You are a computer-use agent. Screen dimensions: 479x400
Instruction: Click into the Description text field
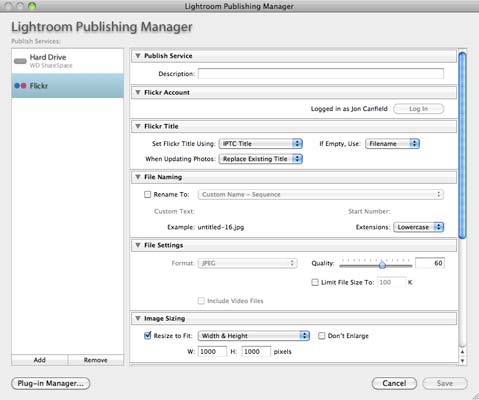pos(321,74)
